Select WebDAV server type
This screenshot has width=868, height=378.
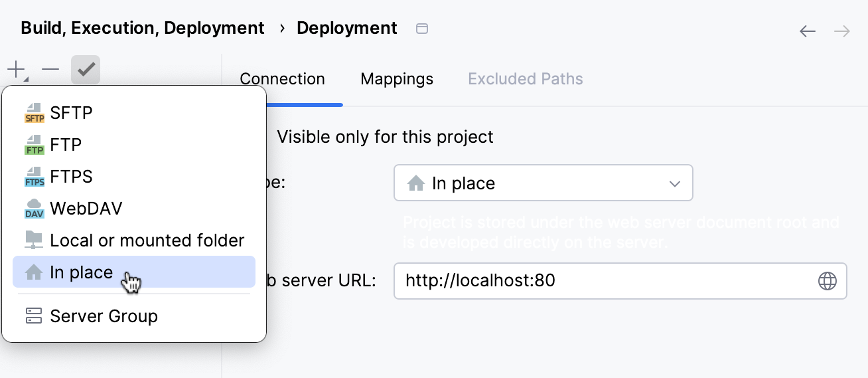tap(86, 209)
